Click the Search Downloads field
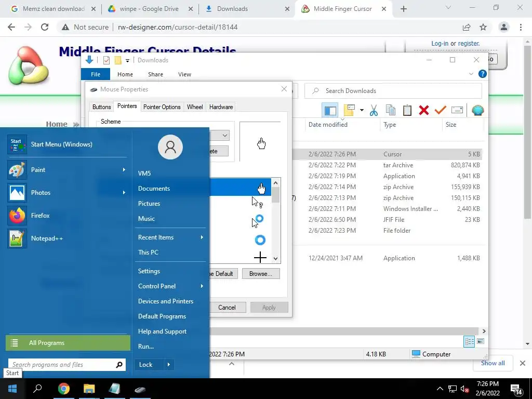532x399 pixels. point(393,91)
